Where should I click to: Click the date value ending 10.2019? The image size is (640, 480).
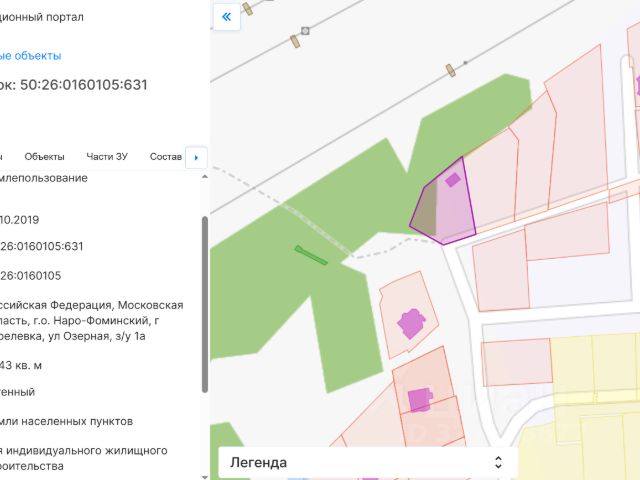pos(20,220)
